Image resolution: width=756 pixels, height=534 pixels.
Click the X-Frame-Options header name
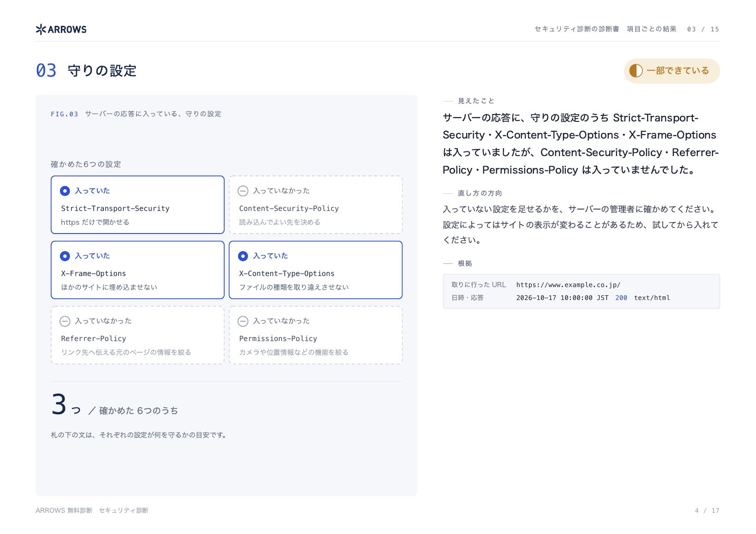click(x=94, y=273)
